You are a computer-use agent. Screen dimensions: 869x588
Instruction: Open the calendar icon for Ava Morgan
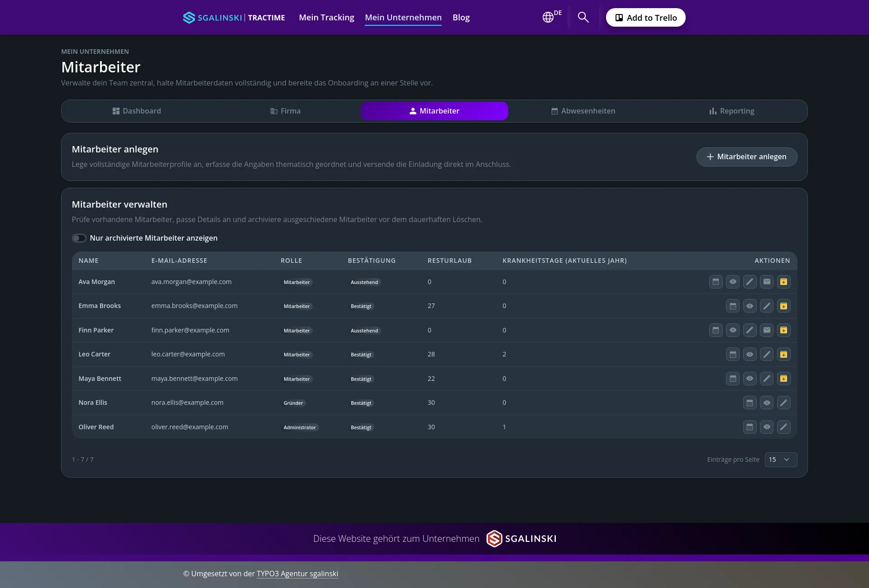[x=716, y=282]
